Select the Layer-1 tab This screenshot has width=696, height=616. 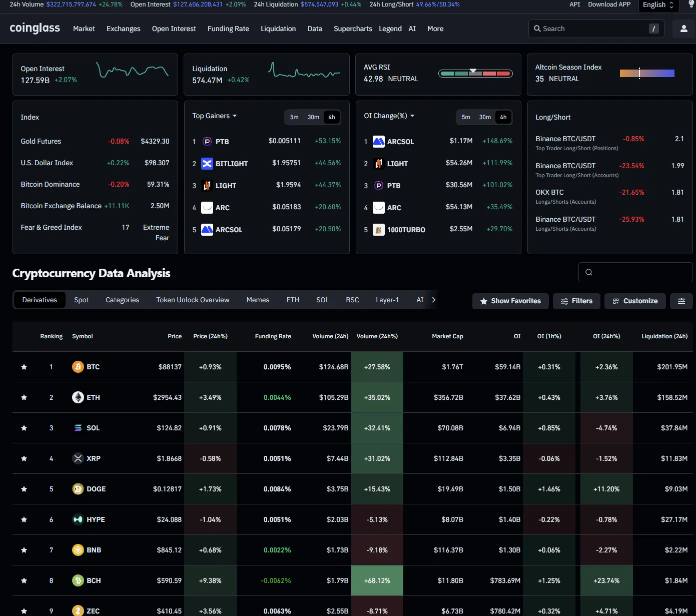coord(387,300)
